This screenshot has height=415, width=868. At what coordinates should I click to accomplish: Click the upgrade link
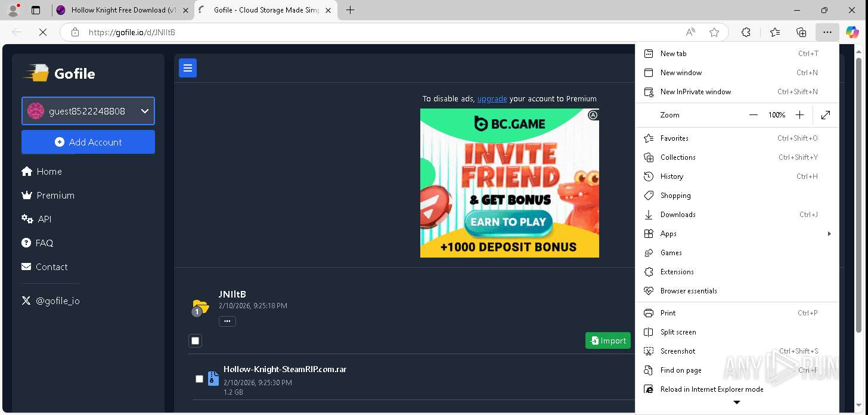[x=492, y=99]
